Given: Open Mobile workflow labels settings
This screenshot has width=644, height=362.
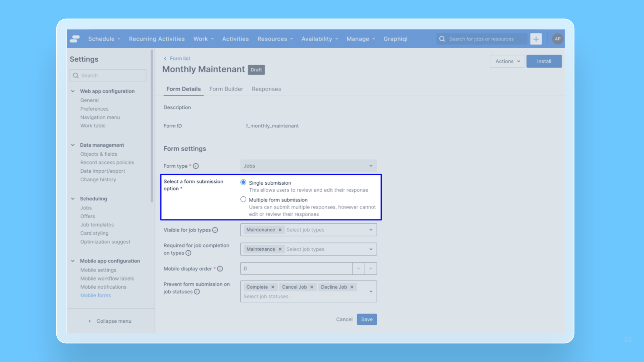Looking at the screenshot, I should 107,279.
